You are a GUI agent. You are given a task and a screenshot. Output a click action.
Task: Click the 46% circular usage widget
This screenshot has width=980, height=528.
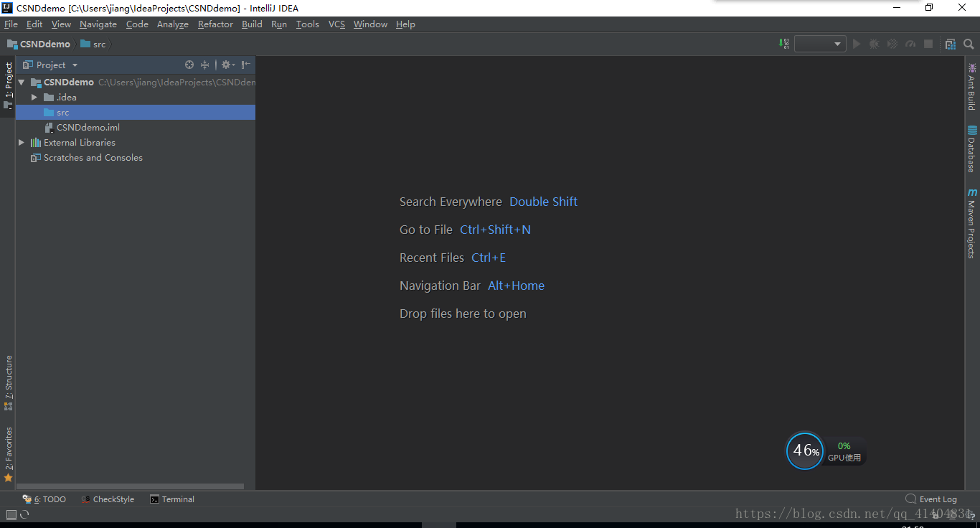[805, 451]
